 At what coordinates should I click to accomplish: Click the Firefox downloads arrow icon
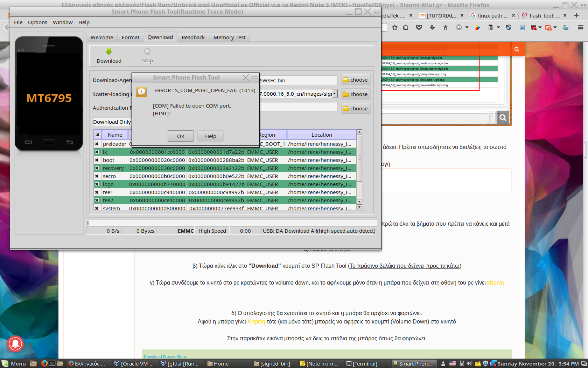(x=432, y=27)
